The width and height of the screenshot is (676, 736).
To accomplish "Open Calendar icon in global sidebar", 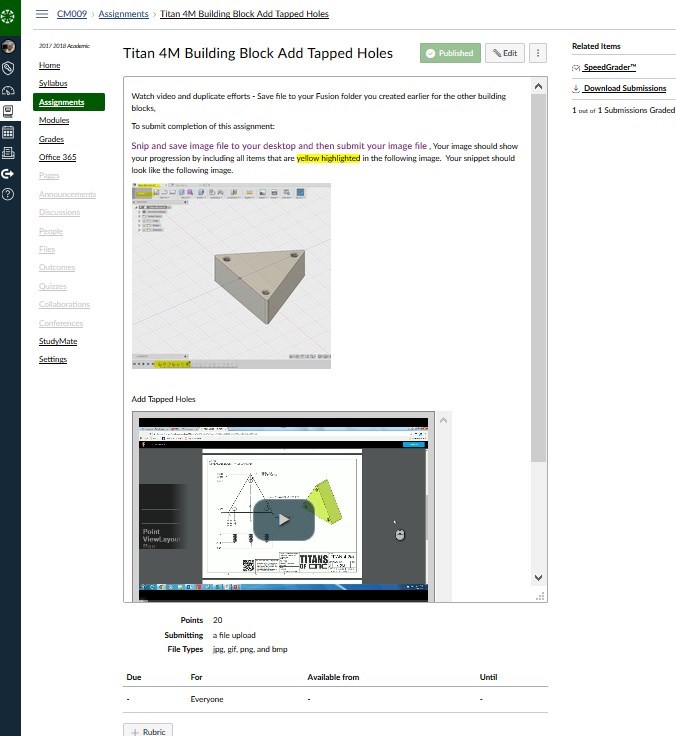I will (x=9, y=132).
